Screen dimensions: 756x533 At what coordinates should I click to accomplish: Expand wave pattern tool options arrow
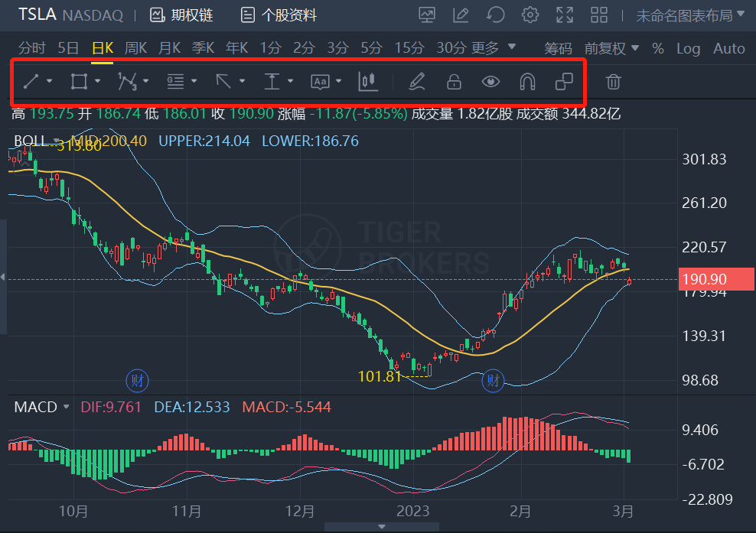[x=145, y=82]
